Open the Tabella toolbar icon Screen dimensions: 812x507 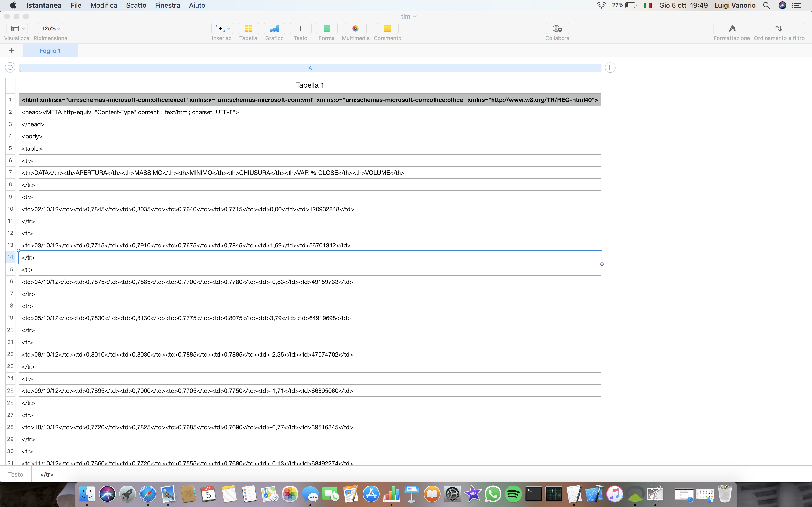[248, 28]
